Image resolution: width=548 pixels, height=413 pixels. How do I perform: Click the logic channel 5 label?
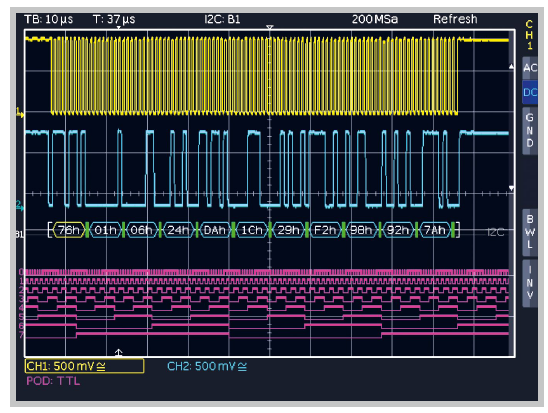click(x=22, y=317)
